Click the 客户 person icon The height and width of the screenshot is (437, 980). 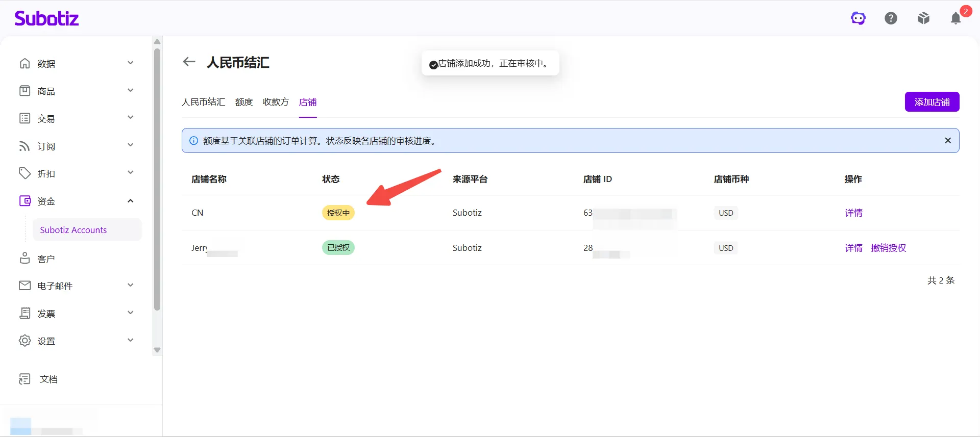tap(24, 259)
